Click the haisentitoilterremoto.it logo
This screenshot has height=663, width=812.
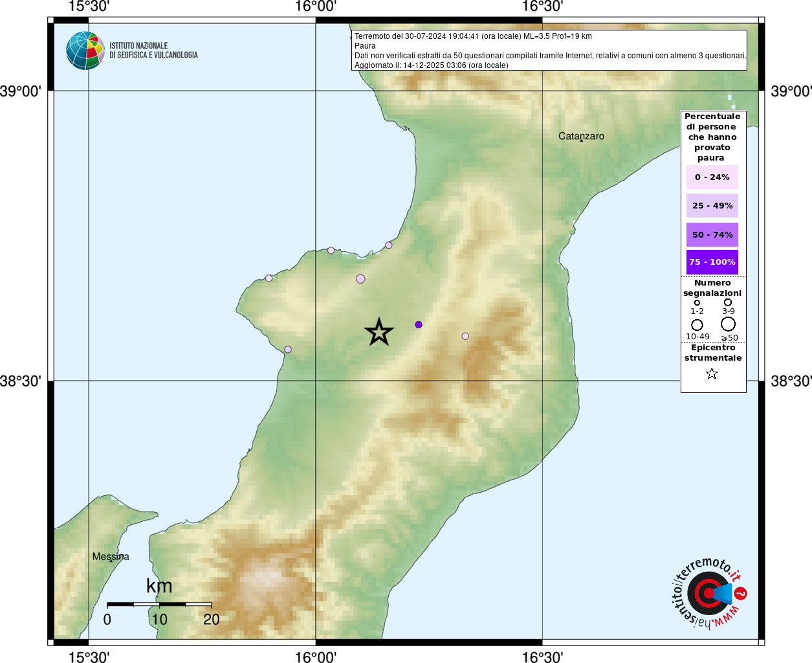(x=710, y=593)
